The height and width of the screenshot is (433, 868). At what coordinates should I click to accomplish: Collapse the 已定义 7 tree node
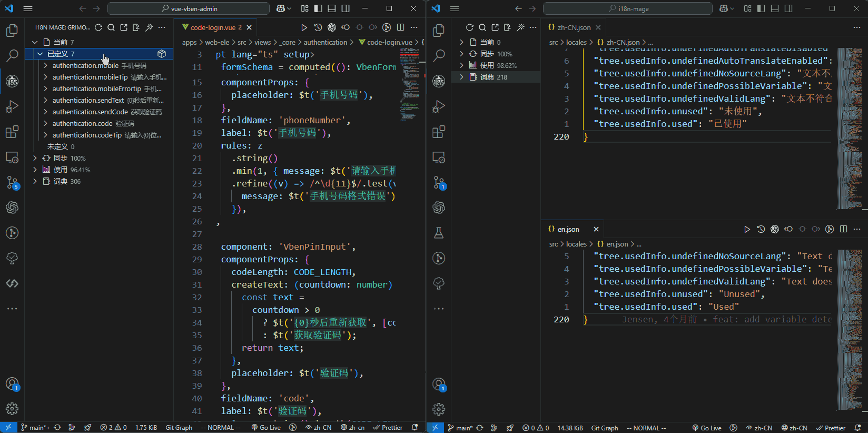(40, 54)
